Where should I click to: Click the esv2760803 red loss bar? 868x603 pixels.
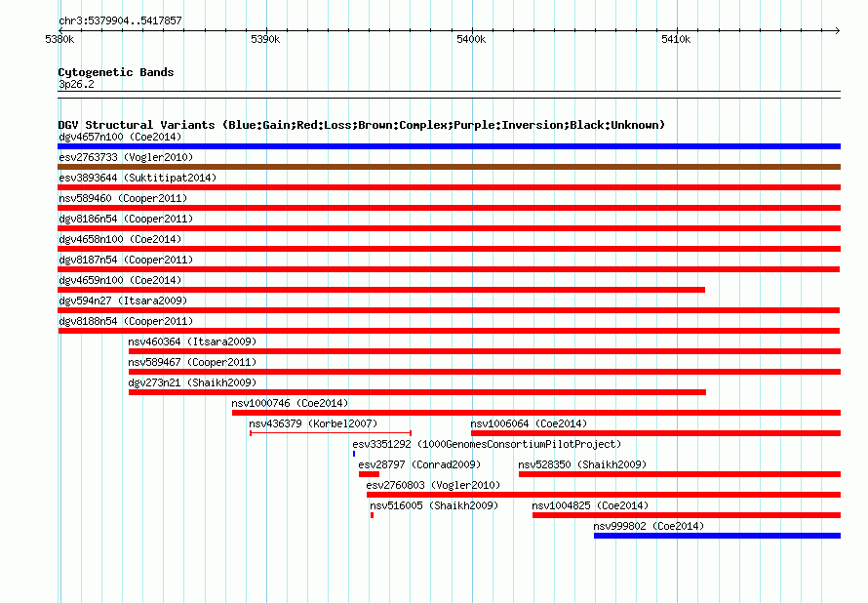click(604, 495)
